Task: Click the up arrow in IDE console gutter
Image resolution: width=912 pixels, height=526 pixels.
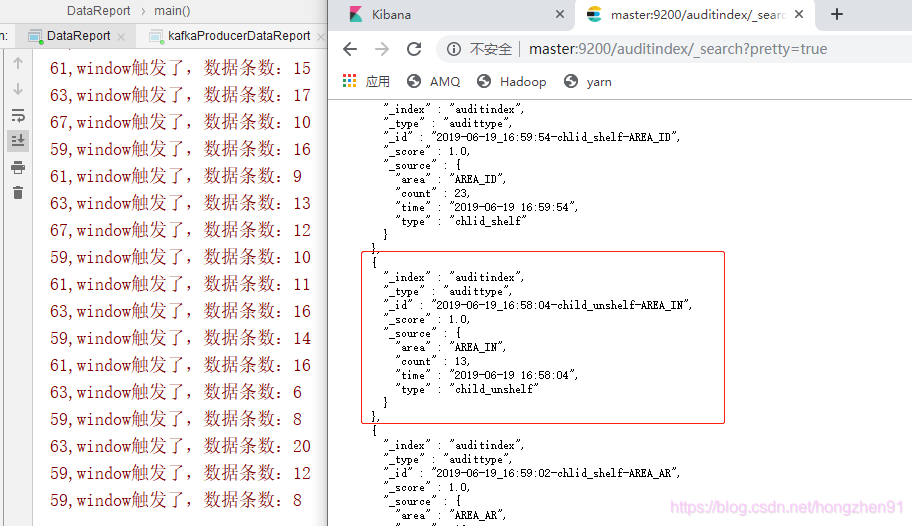Action: pyautogui.click(x=18, y=63)
